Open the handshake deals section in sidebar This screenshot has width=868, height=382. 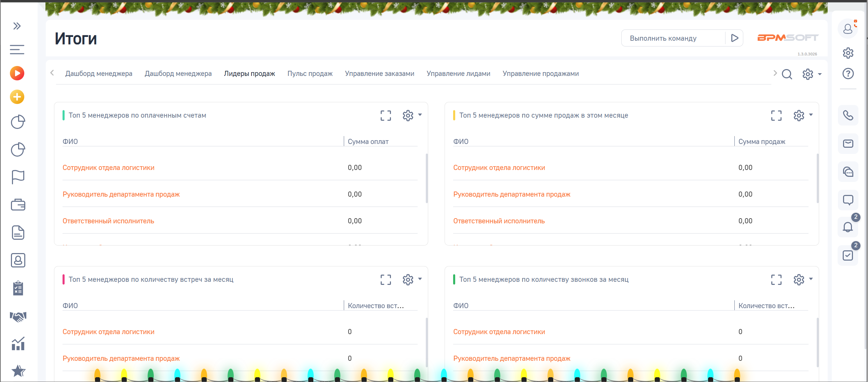pos(18,317)
